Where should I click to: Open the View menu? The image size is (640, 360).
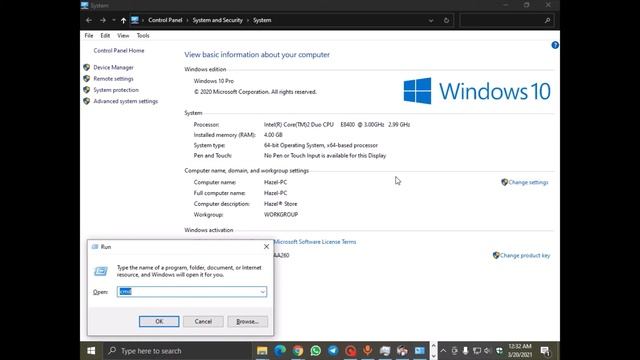click(123, 36)
